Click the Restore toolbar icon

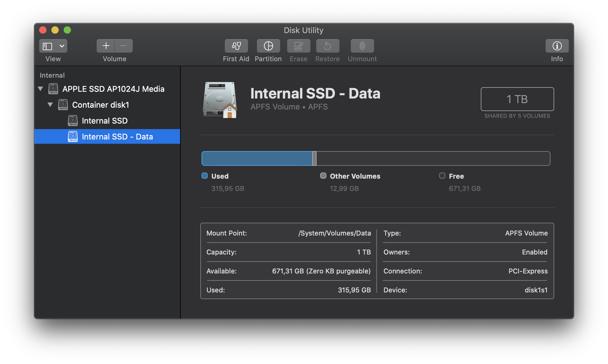click(x=328, y=46)
